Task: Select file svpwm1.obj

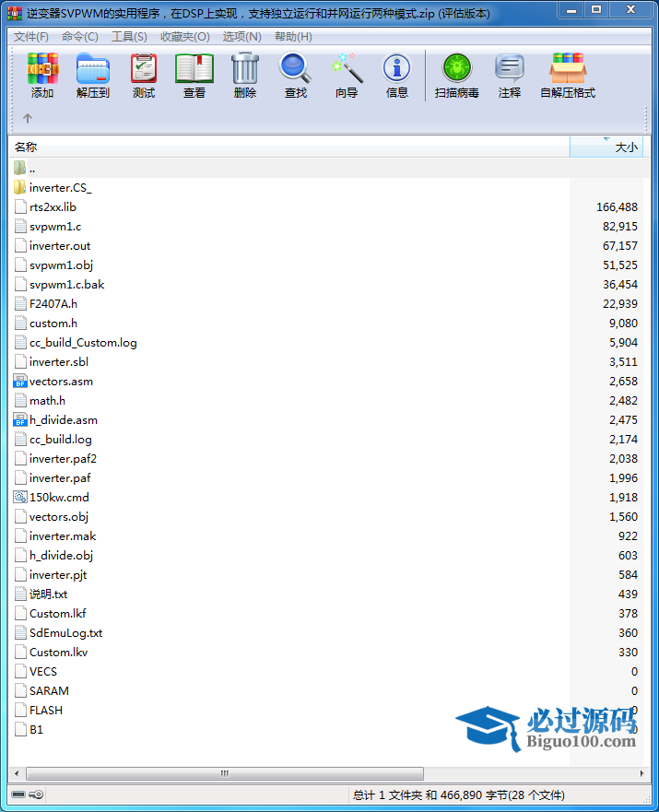Action: 61,265
